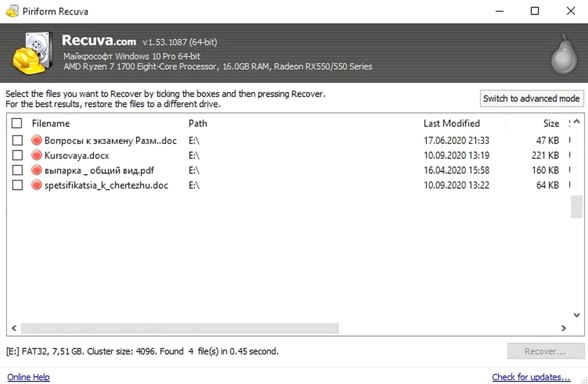The width and height of the screenshot is (588, 384).
Task: Tick the checkbox for Kursovaya.docx
Action: tap(18, 155)
